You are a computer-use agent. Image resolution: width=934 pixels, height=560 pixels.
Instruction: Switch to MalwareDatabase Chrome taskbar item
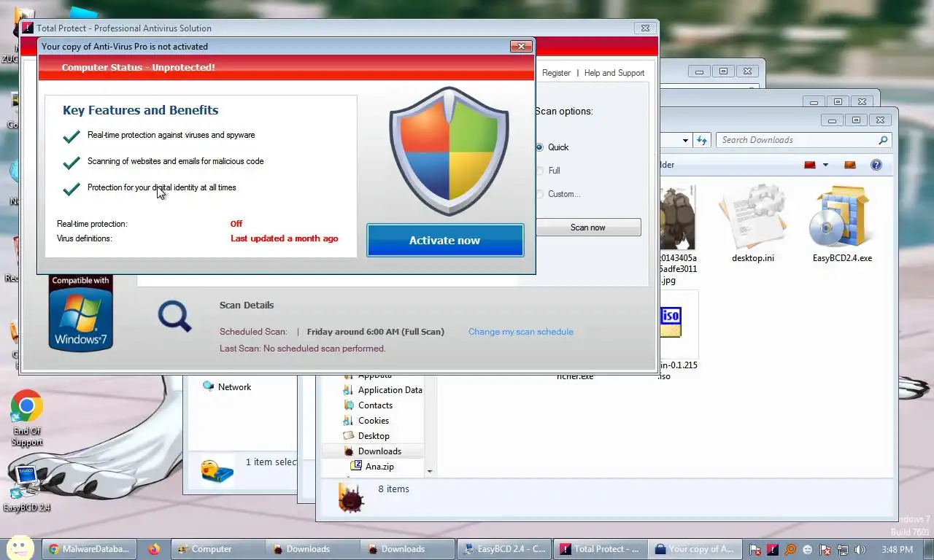click(88, 549)
